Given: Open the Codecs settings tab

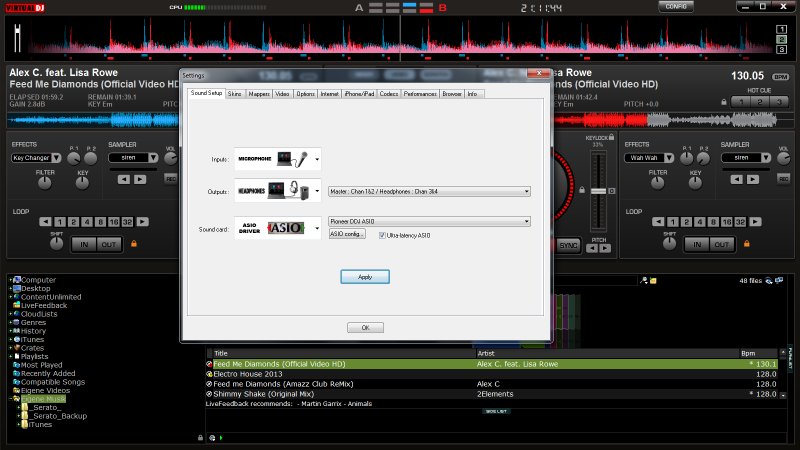Looking at the screenshot, I should tap(389, 94).
